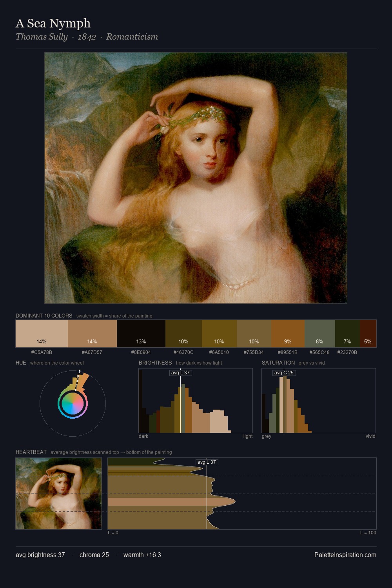Click avg C 25 label in saturation histogram
Screen dimensions: 392x588
pyautogui.click(x=284, y=373)
